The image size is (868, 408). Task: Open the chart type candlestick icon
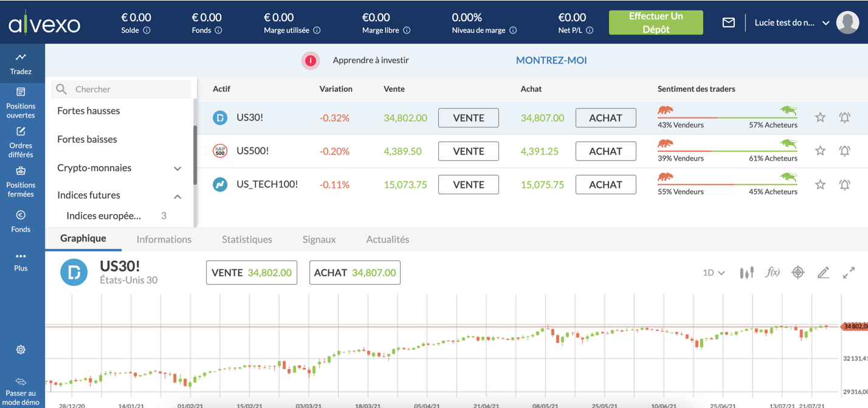(746, 273)
